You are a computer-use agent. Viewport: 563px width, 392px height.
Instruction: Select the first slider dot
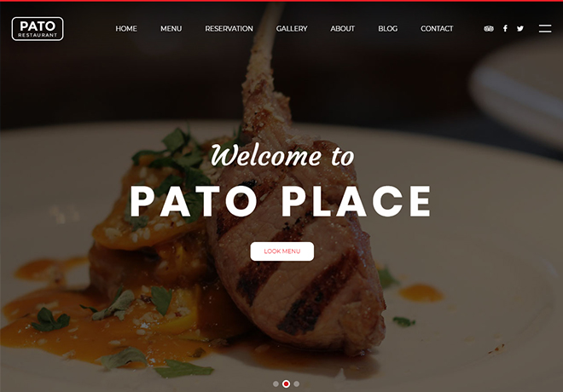coord(276,383)
